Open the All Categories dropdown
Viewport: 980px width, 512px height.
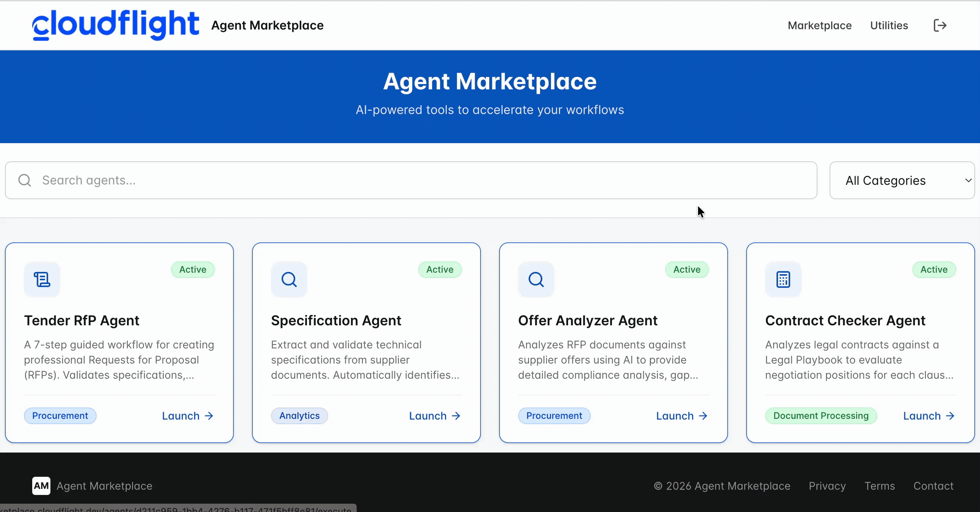coord(902,180)
